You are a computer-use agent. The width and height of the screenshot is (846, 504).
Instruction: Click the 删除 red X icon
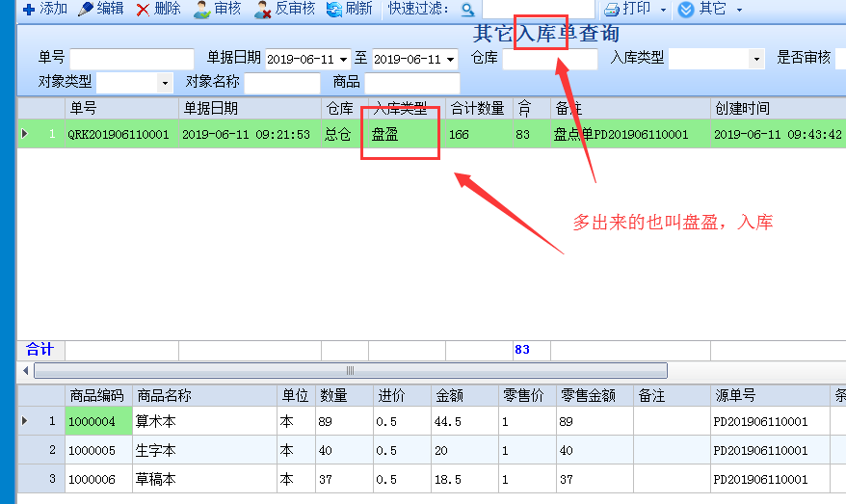click(143, 10)
